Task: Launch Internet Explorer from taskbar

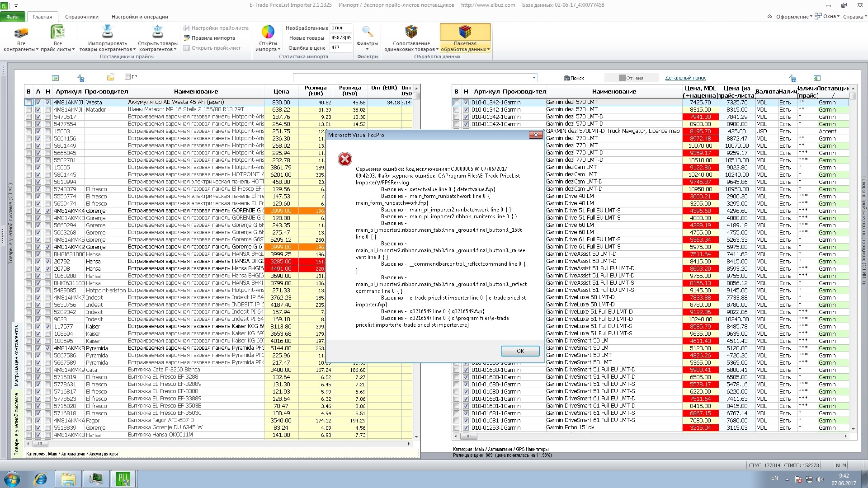Action: (41, 479)
